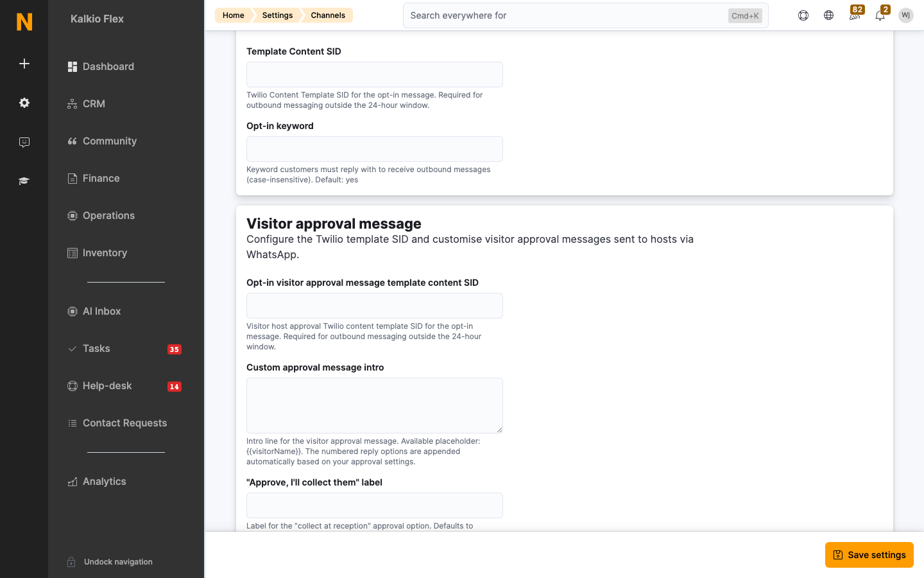The height and width of the screenshot is (578, 924).
Task: Open chat smiley icon in left rail
Action: (x=24, y=143)
